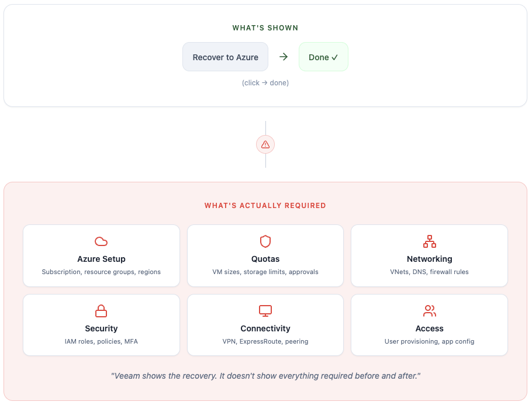
Task: Click "IAM roles, policies, MFA" text
Action: pos(101,341)
